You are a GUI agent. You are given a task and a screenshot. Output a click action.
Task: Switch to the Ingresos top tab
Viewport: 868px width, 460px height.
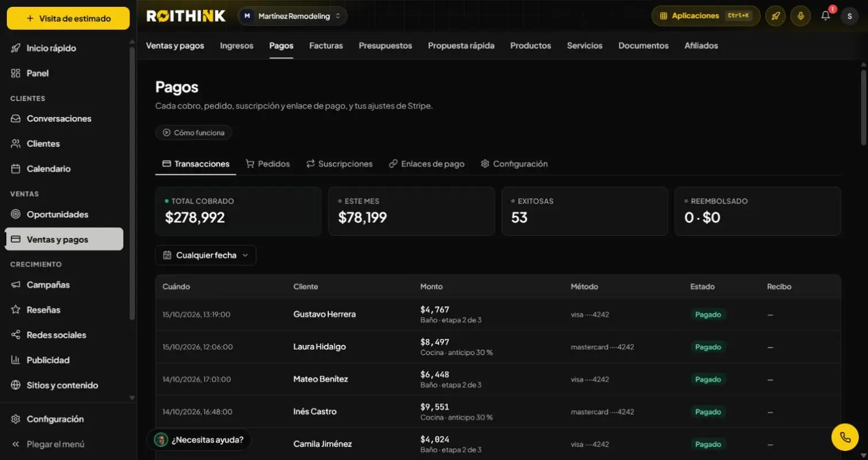tap(237, 46)
